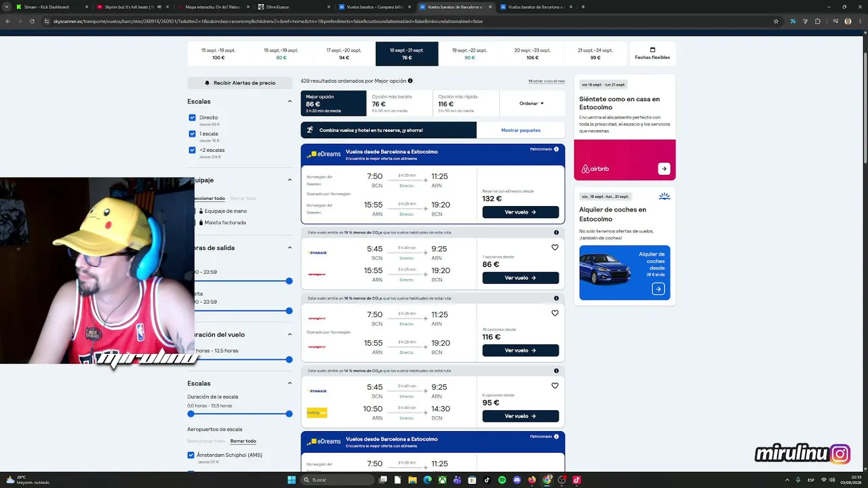Screen dimensions: 868x488
Task: Click the info icon on the 18 % CO₂ banner
Action: coord(556,298)
